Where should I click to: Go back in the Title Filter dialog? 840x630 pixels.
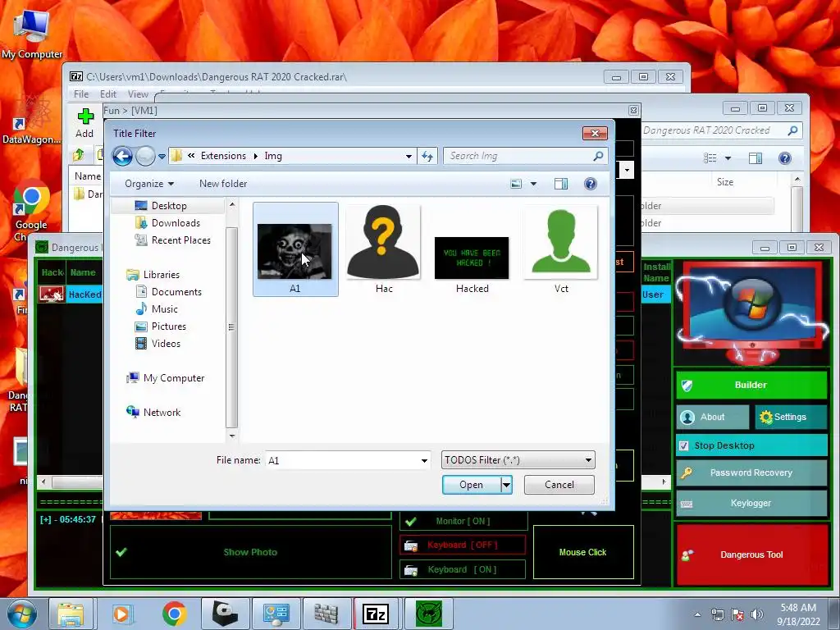pos(122,156)
